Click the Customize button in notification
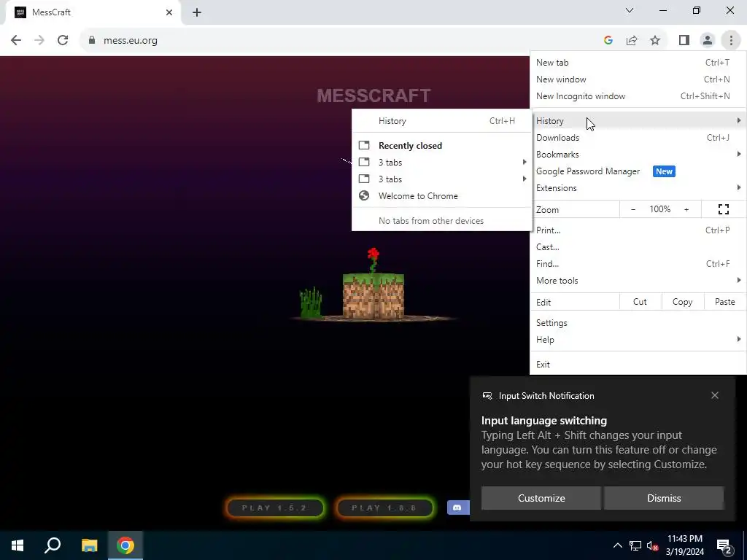 pos(541,498)
